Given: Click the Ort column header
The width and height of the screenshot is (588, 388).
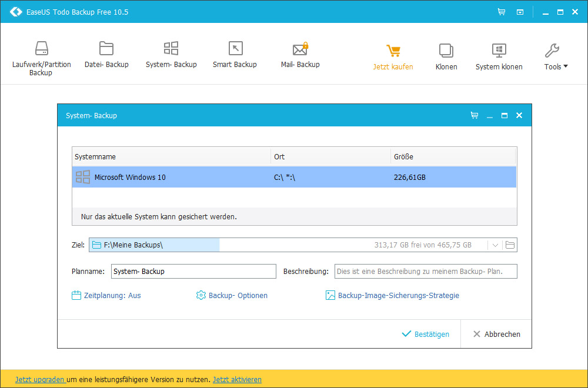Looking at the screenshot, I should (x=330, y=157).
